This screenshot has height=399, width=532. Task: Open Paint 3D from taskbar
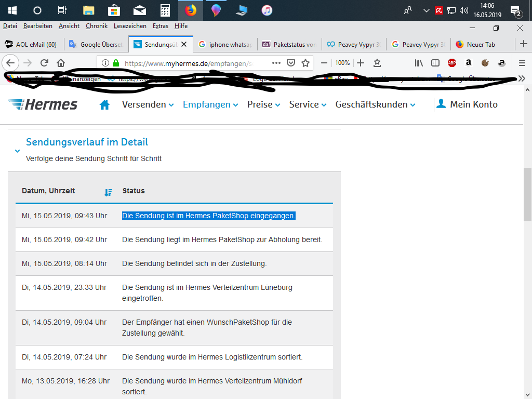[x=216, y=10]
